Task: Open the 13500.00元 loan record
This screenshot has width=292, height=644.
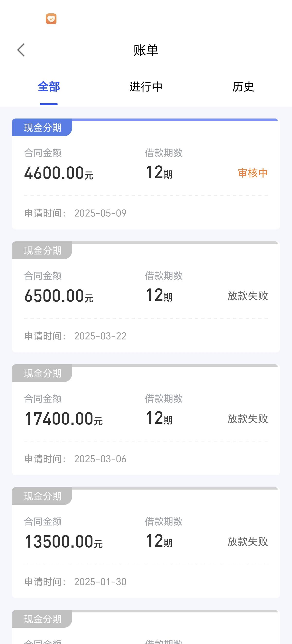Action: (x=146, y=542)
